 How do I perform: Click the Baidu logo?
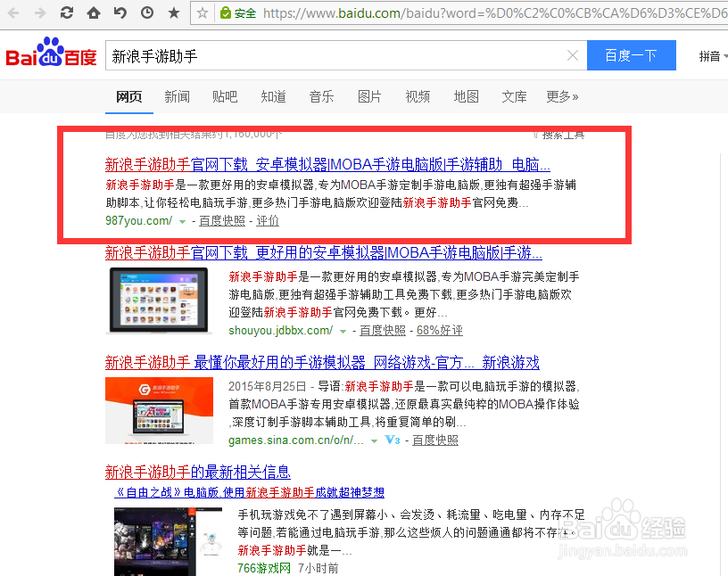(x=51, y=53)
